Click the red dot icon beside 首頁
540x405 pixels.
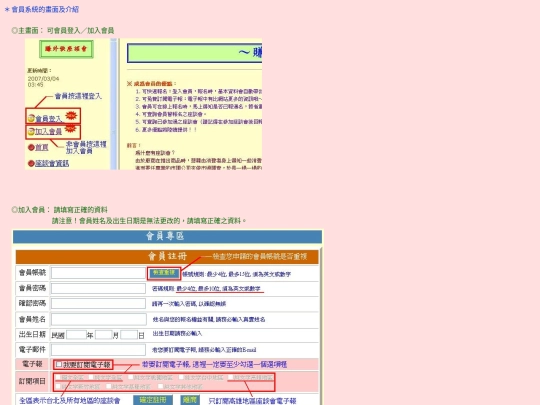point(31,147)
